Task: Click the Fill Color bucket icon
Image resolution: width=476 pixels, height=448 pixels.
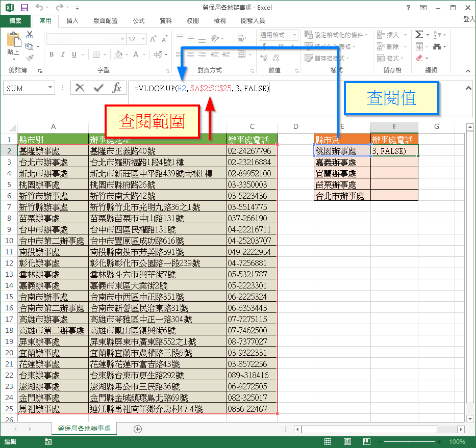Action: 119,55
